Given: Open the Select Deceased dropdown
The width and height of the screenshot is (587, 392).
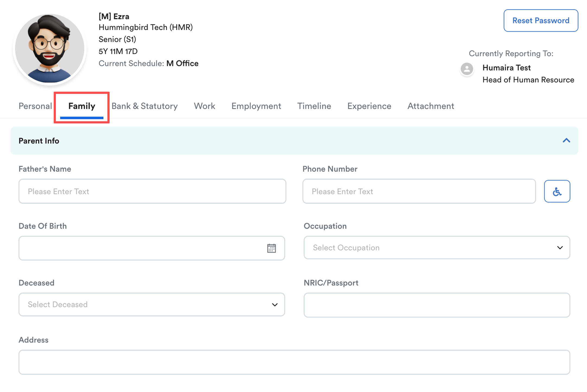Looking at the screenshot, I should tap(152, 304).
